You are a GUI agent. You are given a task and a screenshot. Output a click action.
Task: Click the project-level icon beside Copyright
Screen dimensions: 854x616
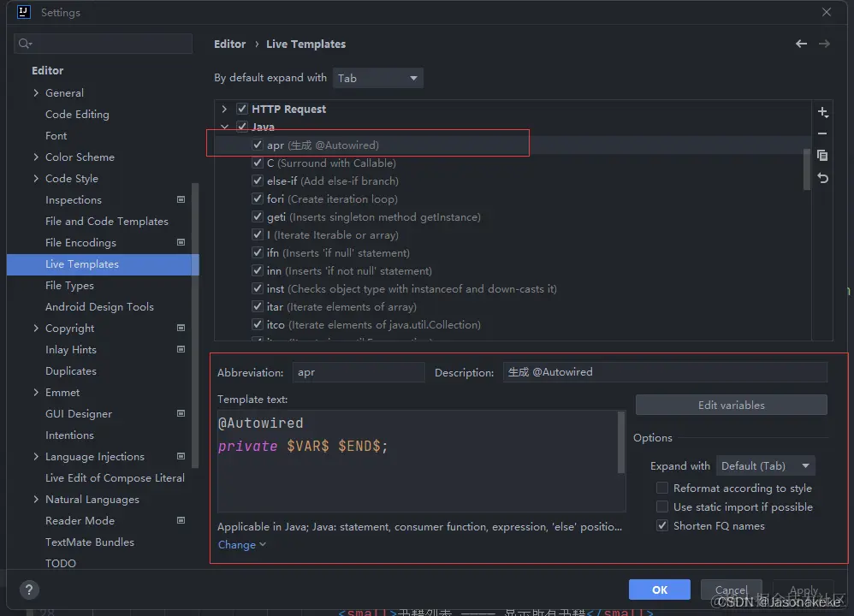pos(181,328)
